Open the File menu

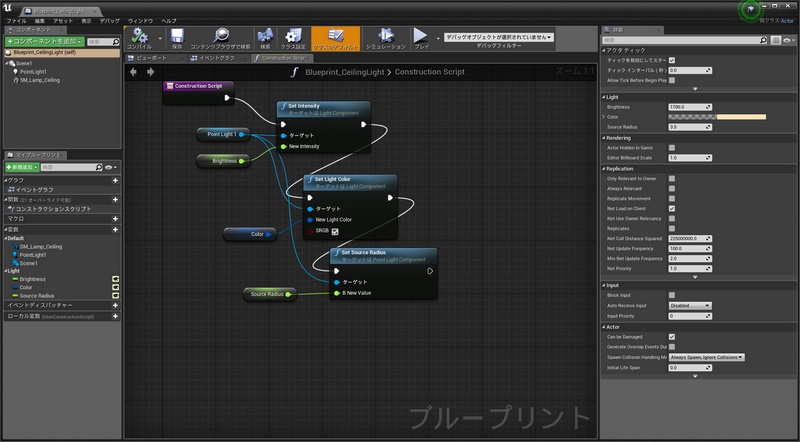(x=16, y=21)
